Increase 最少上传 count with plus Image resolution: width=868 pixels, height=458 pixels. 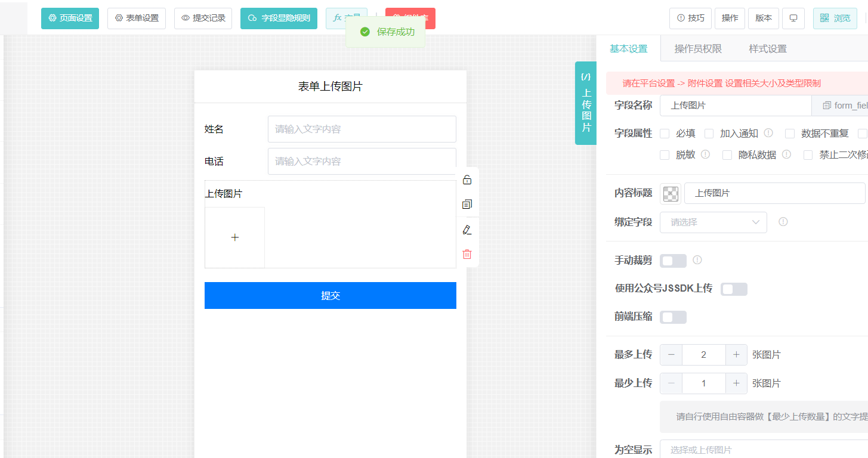click(x=736, y=383)
